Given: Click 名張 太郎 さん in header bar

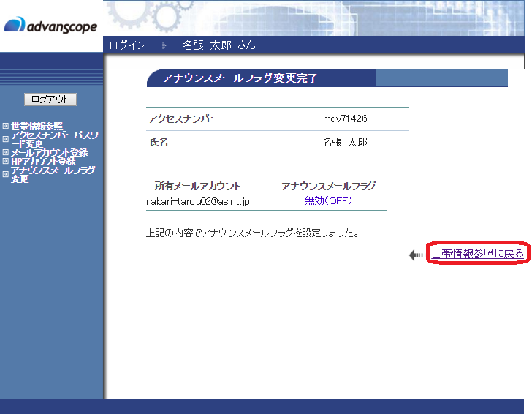Looking at the screenshot, I should [x=218, y=45].
